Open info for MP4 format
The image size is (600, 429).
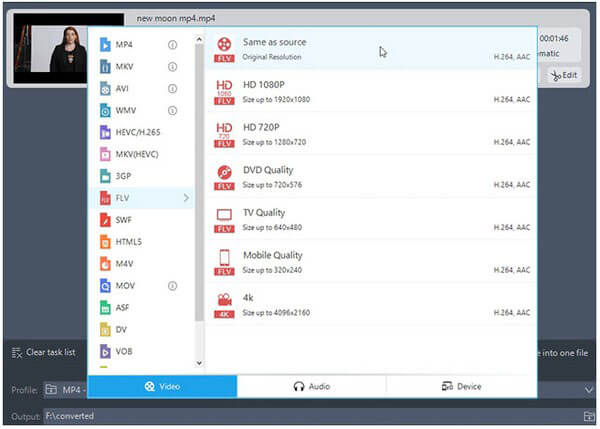tap(173, 45)
